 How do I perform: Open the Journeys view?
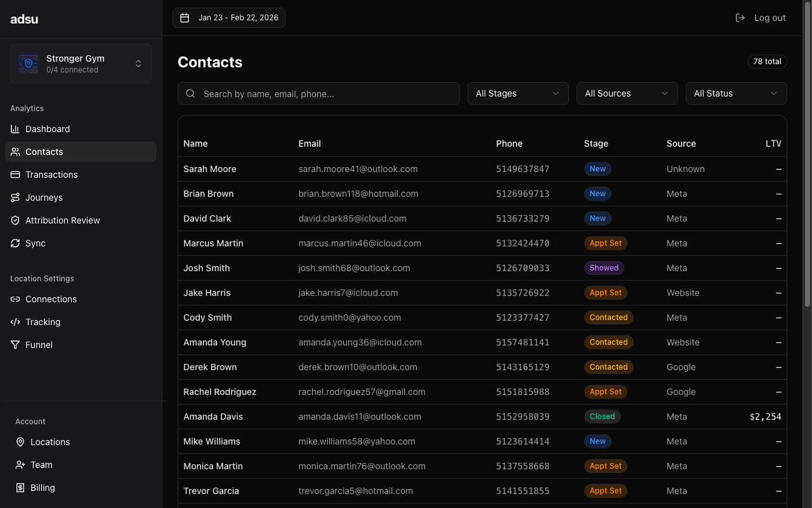point(43,197)
